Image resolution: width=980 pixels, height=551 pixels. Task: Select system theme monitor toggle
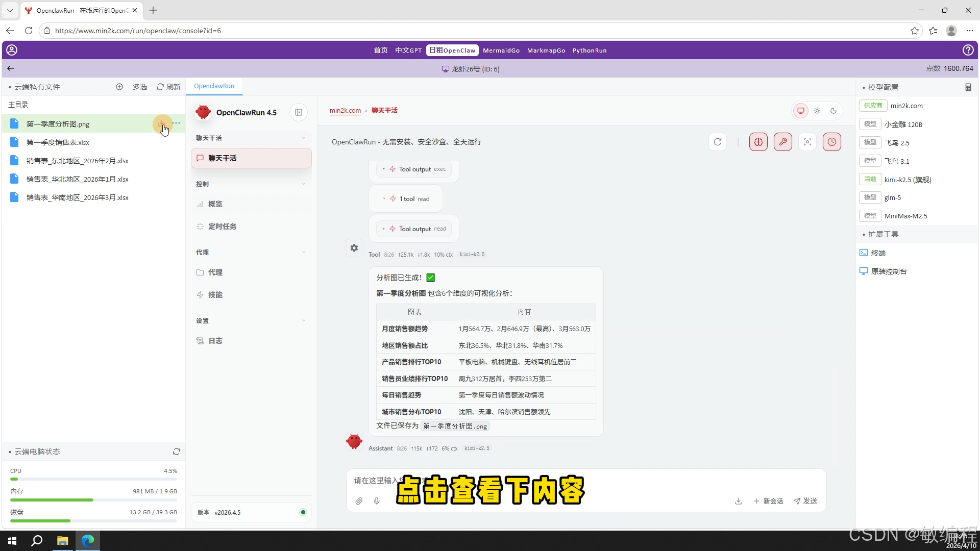click(800, 111)
